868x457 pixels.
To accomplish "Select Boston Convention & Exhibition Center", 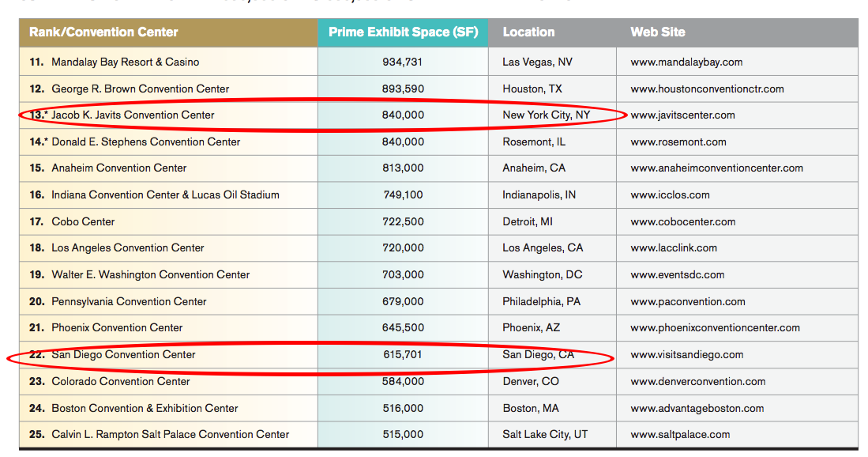I will click(145, 408).
